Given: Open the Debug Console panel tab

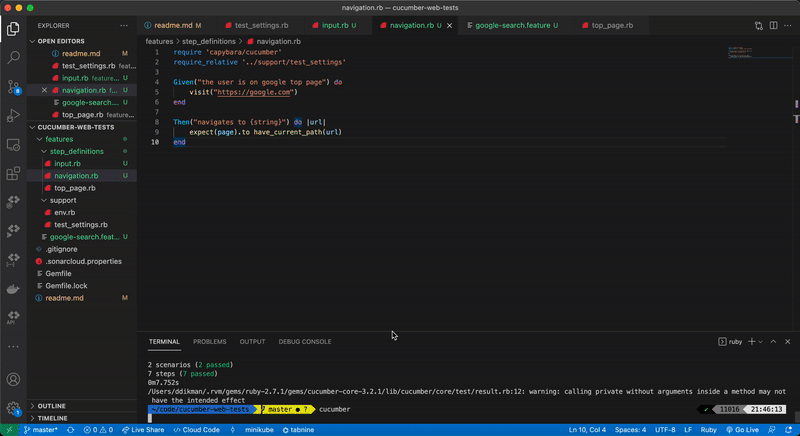Looking at the screenshot, I should click(305, 342).
